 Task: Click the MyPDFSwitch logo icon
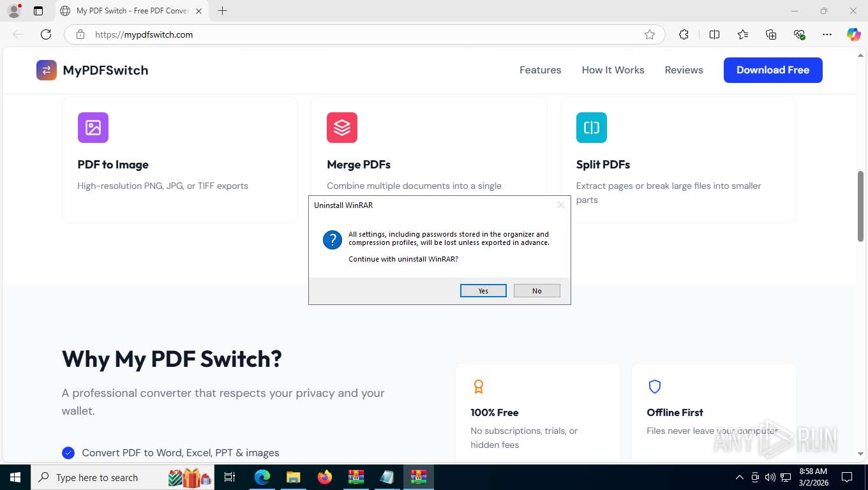(46, 70)
